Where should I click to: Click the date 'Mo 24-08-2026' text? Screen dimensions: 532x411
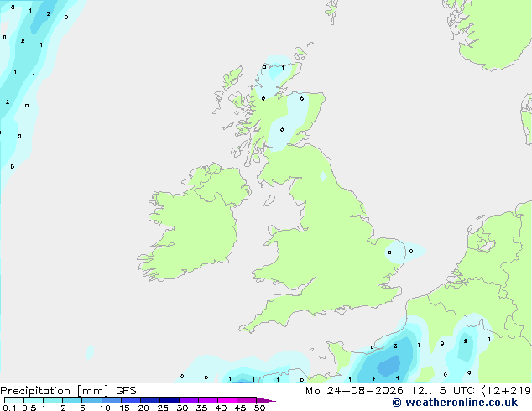(354, 391)
